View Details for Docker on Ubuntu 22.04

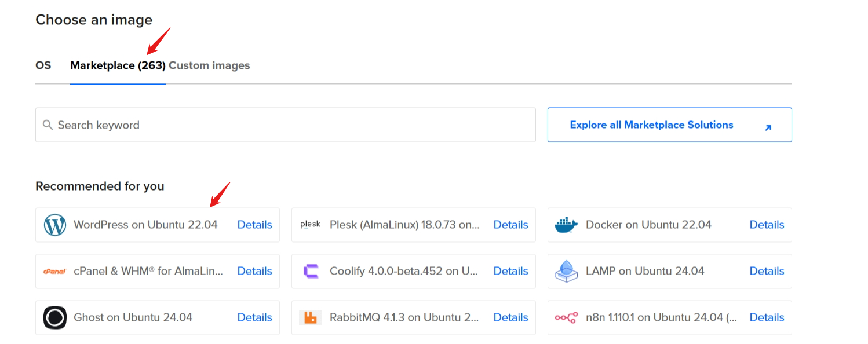point(767,225)
